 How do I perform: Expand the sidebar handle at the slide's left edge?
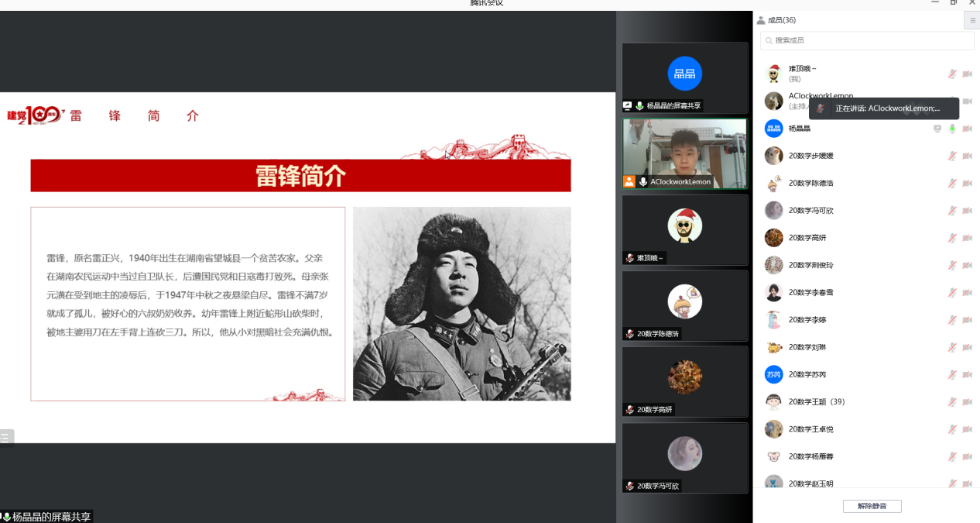click(6, 438)
